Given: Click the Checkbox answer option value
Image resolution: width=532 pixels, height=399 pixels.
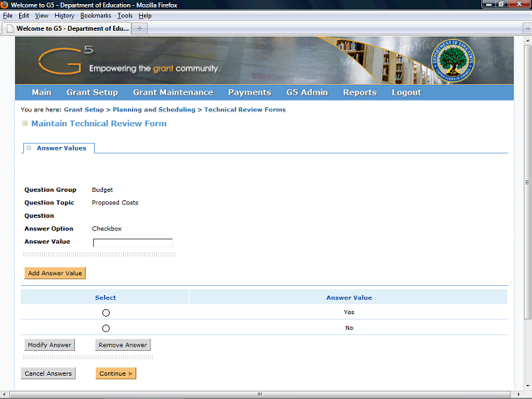Looking at the screenshot, I should (106, 229).
